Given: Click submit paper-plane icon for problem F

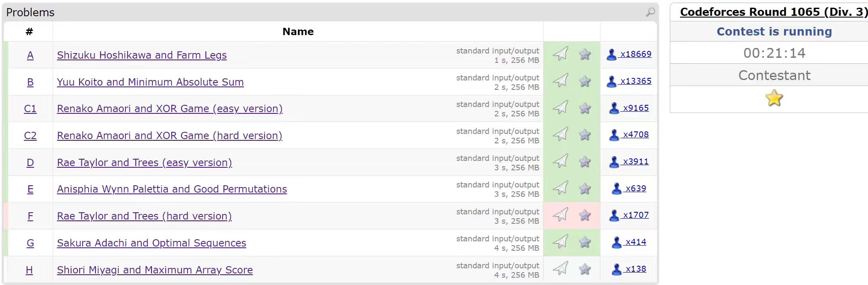Looking at the screenshot, I should pos(560,215).
